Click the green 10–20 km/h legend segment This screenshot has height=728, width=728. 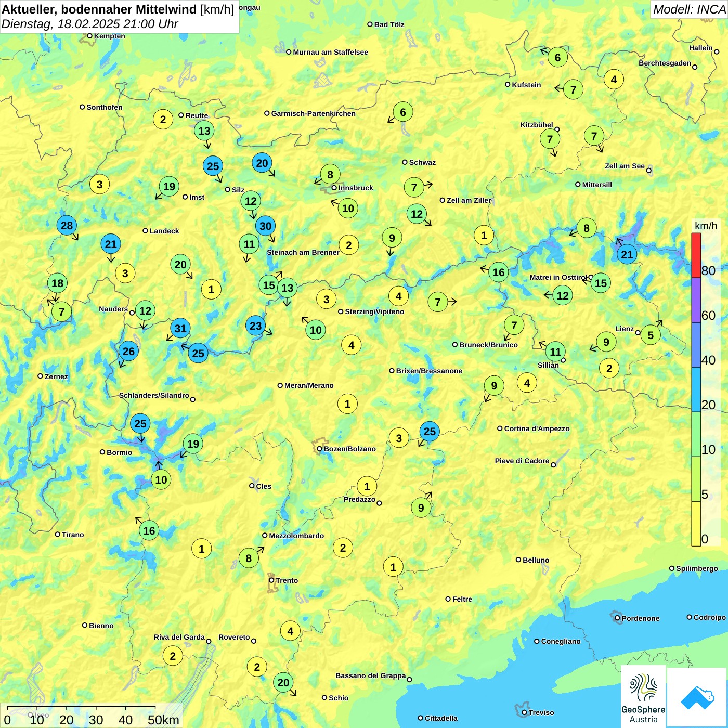(x=696, y=434)
